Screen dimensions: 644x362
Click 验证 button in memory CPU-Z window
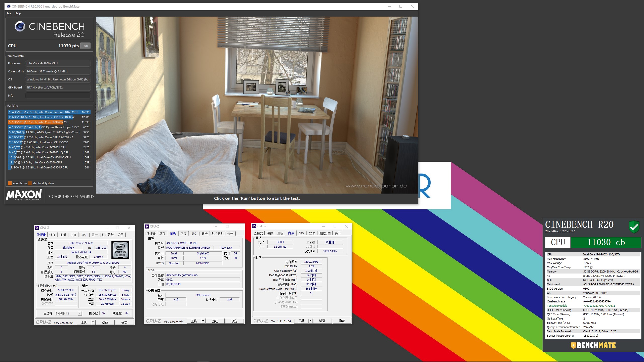(322, 321)
